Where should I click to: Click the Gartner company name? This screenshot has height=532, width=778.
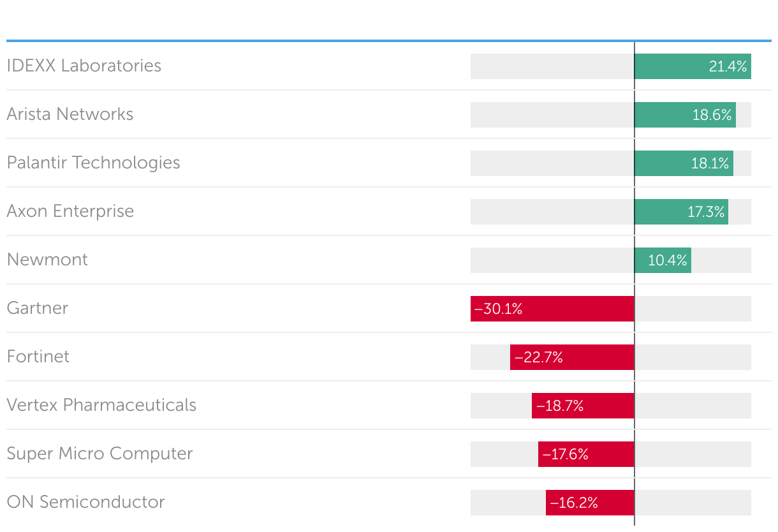coord(38,308)
